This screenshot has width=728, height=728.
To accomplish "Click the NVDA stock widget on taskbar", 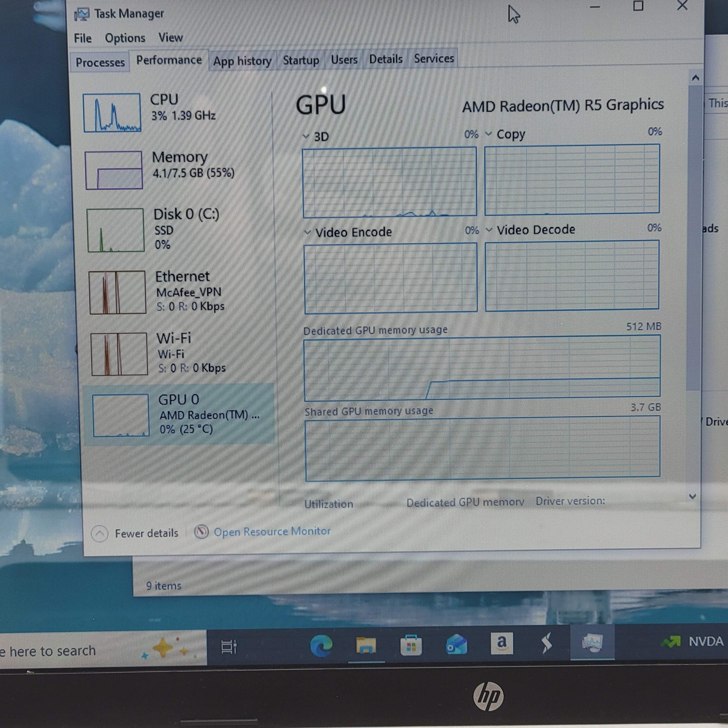I will (x=693, y=642).
